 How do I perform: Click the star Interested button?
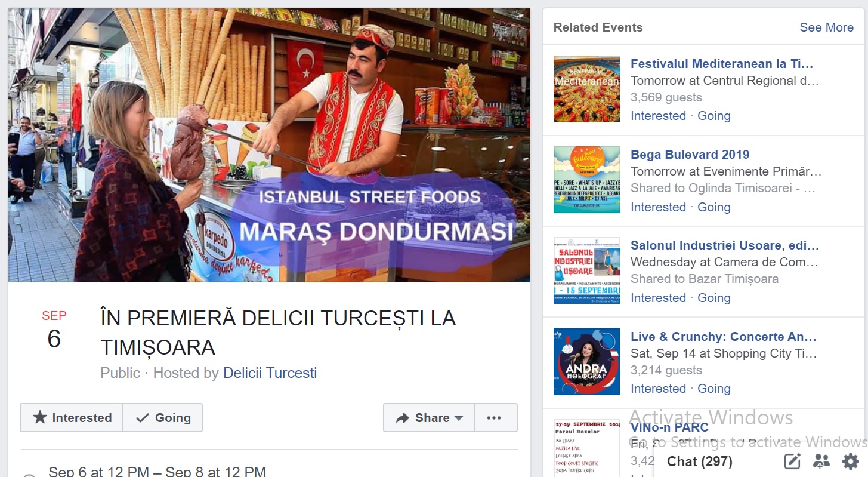72,418
